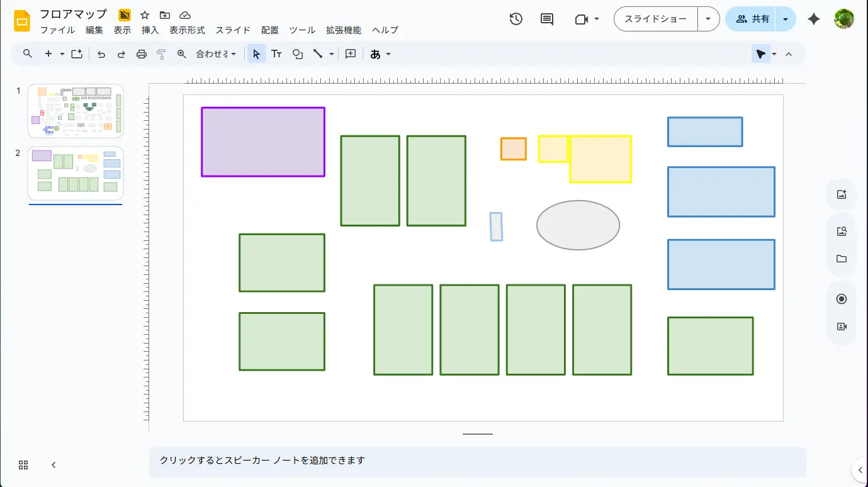
Task: Click the print icon in toolbar
Action: (x=142, y=54)
